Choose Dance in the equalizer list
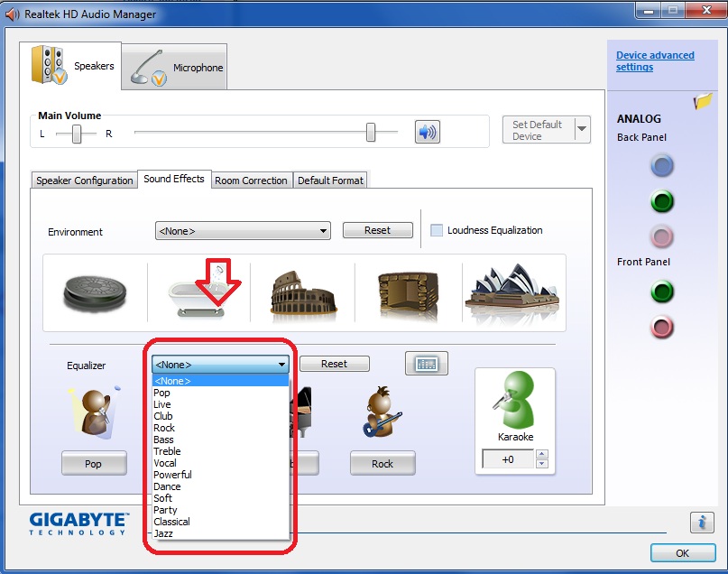The height and width of the screenshot is (574, 728). tap(220, 486)
